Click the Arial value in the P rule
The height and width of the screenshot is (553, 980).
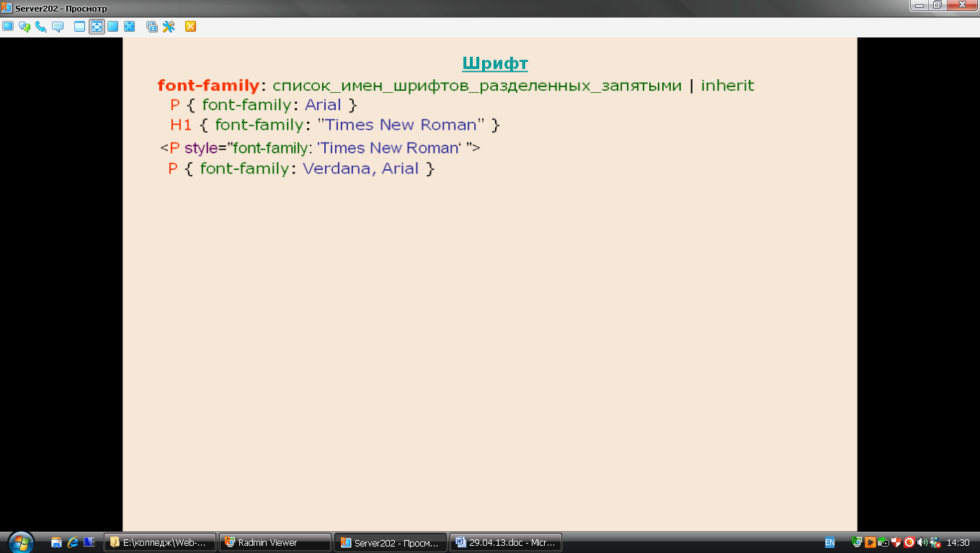click(323, 105)
